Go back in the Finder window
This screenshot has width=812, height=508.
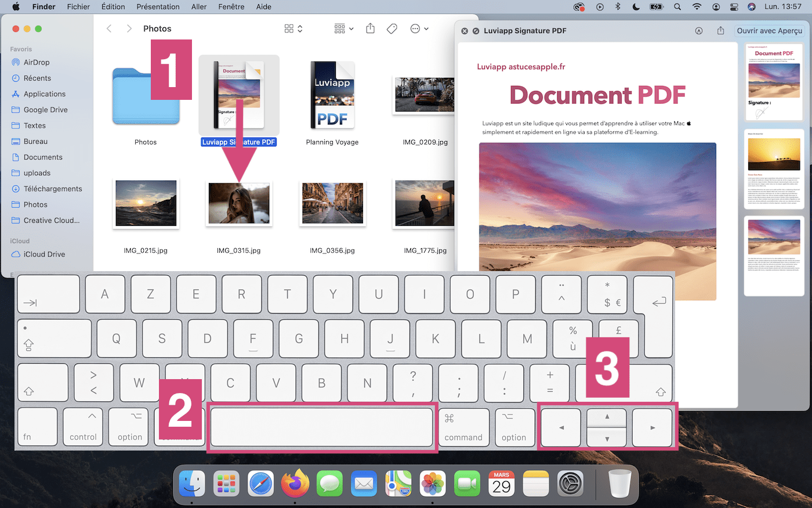[x=109, y=28]
